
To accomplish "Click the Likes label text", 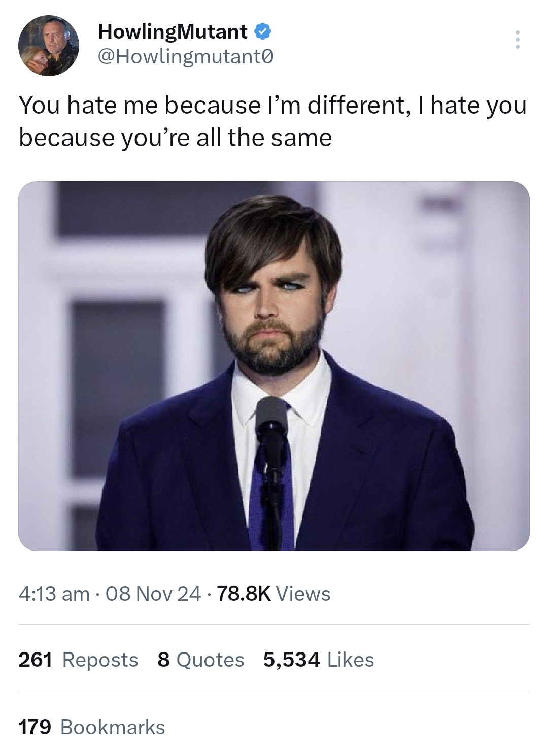I will [x=351, y=660].
